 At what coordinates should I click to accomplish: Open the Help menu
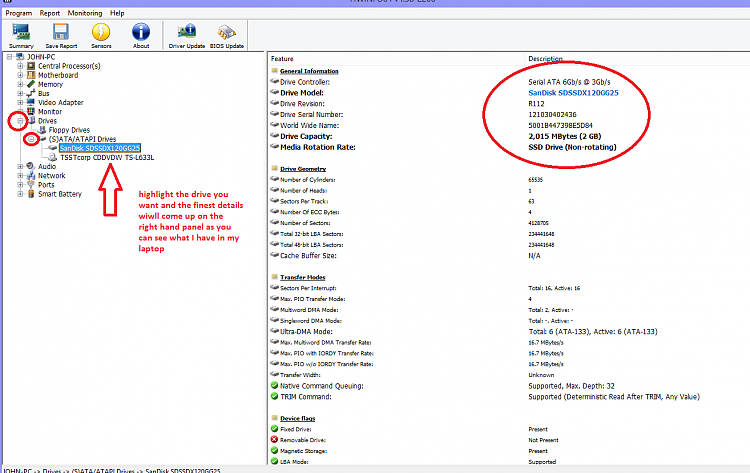tap(117, 13)
